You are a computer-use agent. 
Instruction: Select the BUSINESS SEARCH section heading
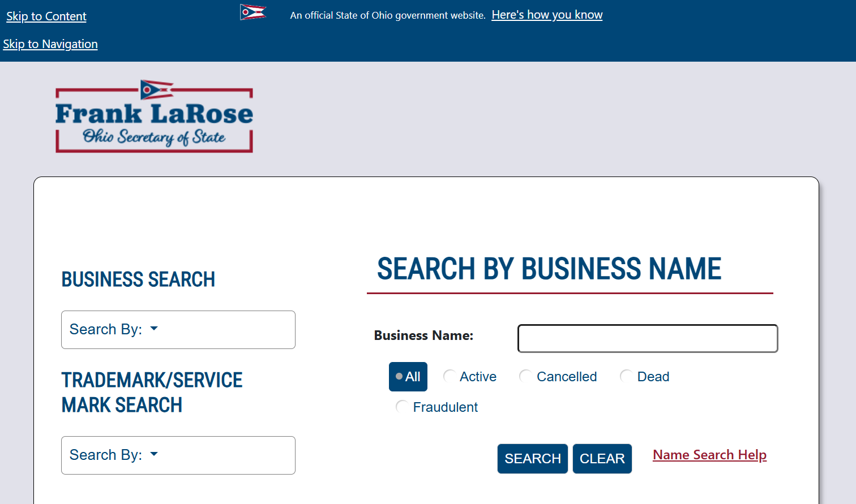(138, 279)
